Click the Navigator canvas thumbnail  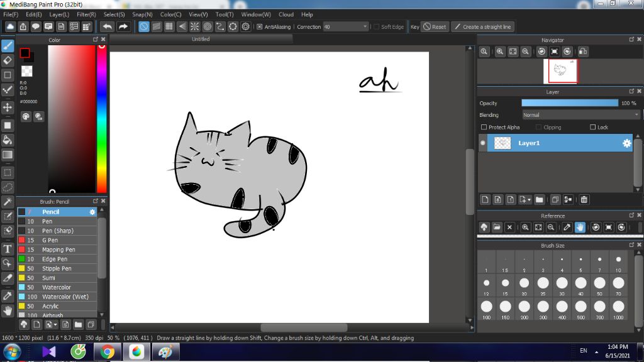point(560,71)
